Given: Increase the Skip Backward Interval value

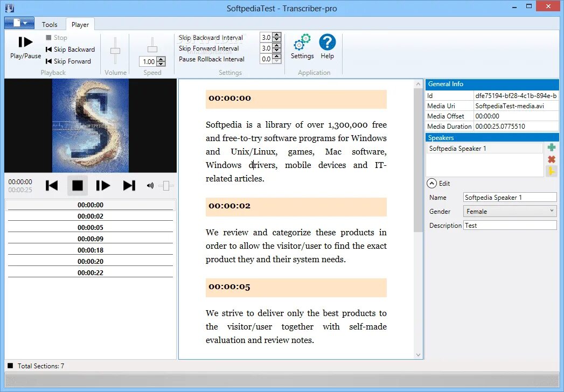Looking at the screenshot, I should 276,35.
